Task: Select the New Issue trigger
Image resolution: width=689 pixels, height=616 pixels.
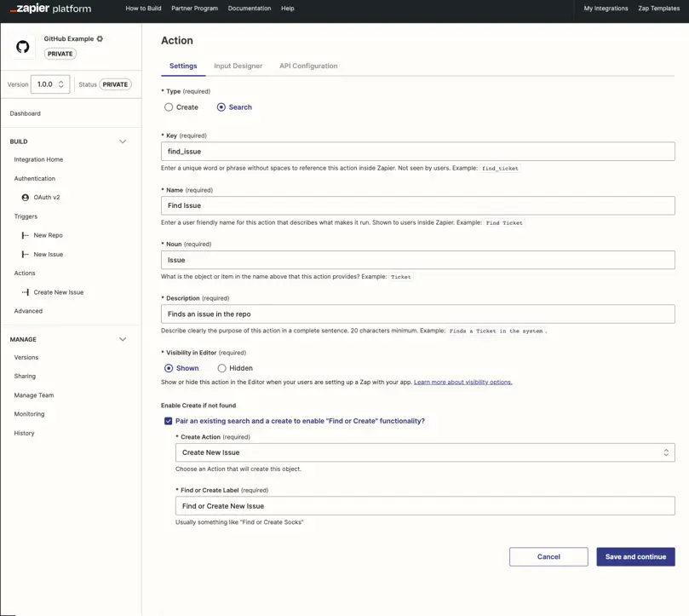Action: click(x=49, y=254)
